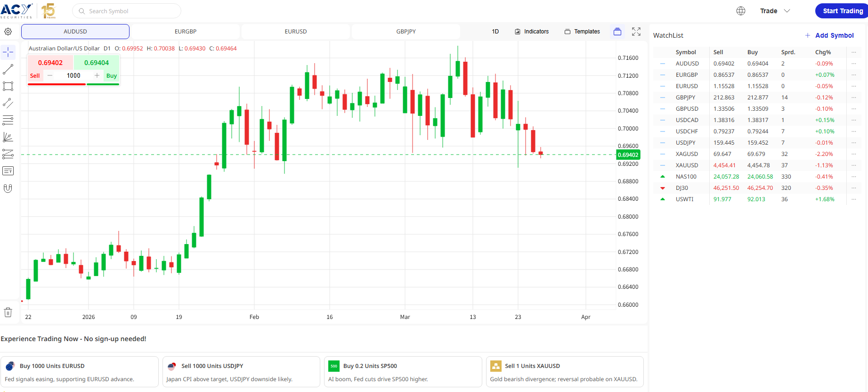Select the trend line drawing tool
868x392 pixels.
[8, 69]
